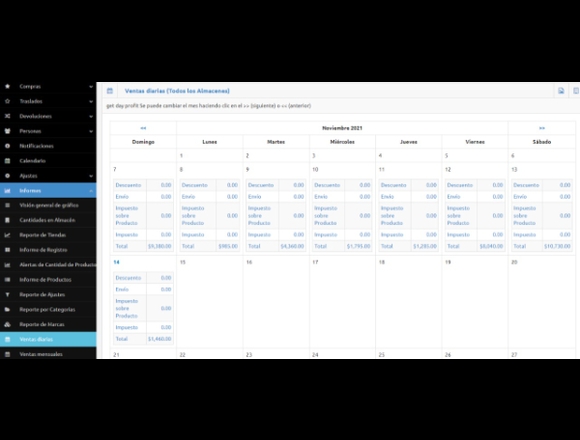Open Informe de Productos report
580x440 pixels.
click(x=48, y=280)
